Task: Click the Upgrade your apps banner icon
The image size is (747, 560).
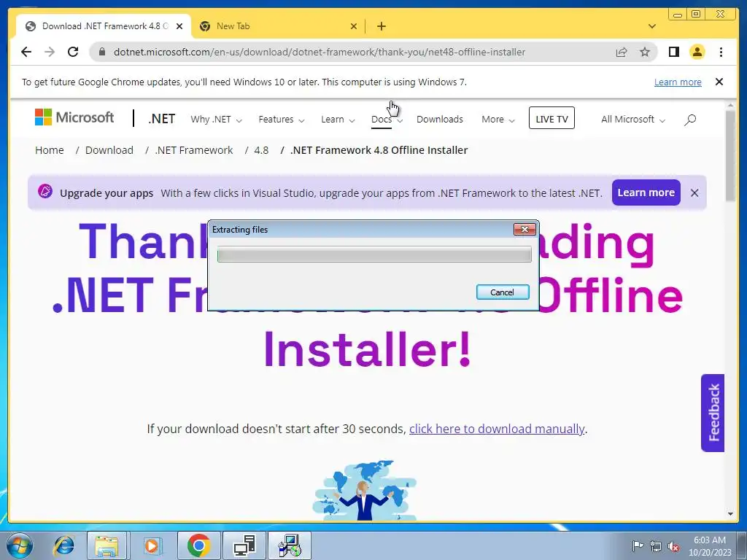Action: click(45, 192)
